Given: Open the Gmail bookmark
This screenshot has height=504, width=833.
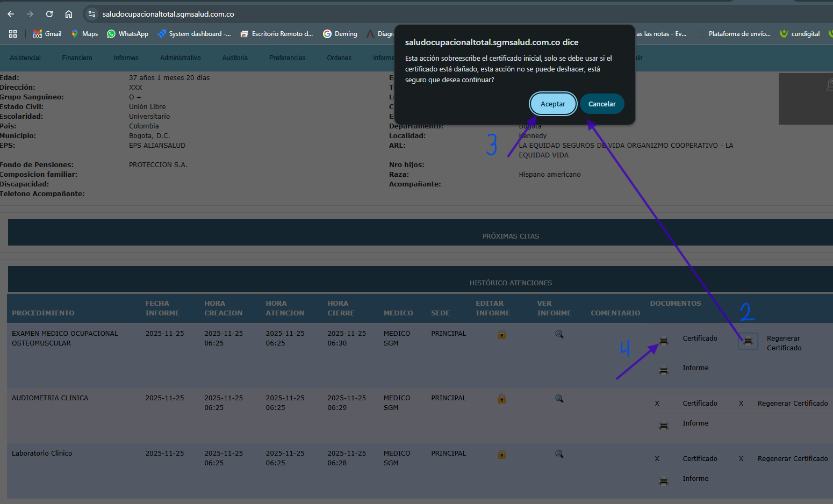Looking at the screenshot, I should [47, 34].
